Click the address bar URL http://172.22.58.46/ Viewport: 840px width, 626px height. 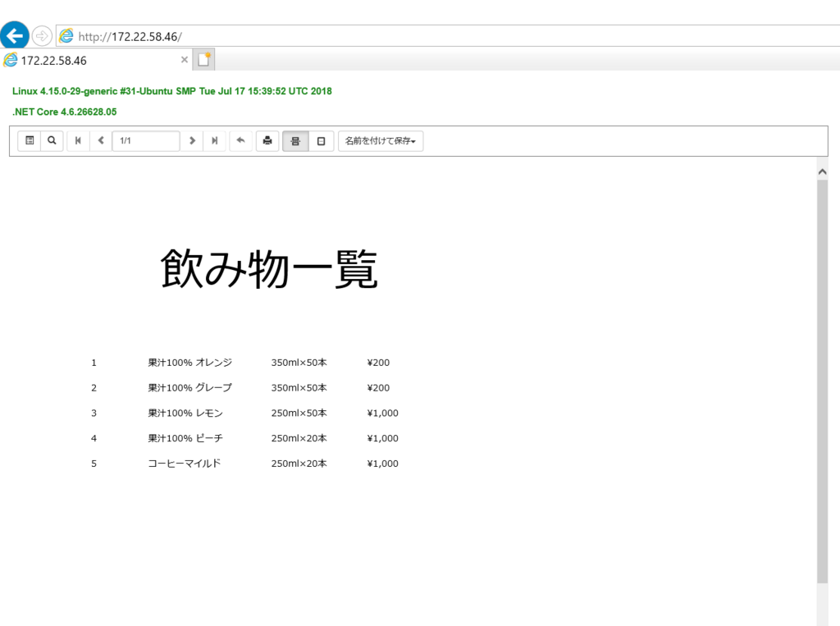(x=130, y=36)
